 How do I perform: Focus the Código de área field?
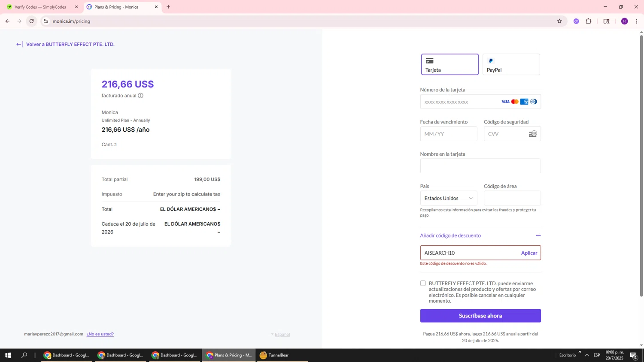[x=512, y=198]
